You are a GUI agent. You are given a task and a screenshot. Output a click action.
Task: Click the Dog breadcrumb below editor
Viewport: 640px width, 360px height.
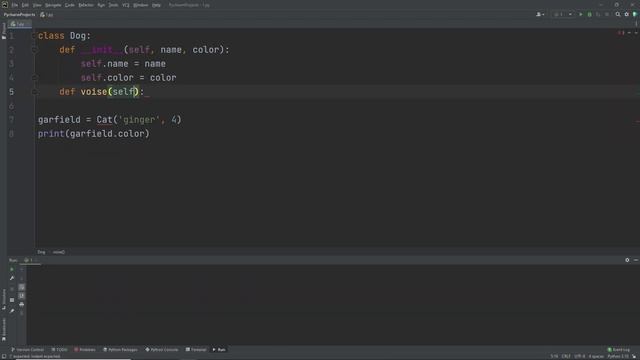41,252
